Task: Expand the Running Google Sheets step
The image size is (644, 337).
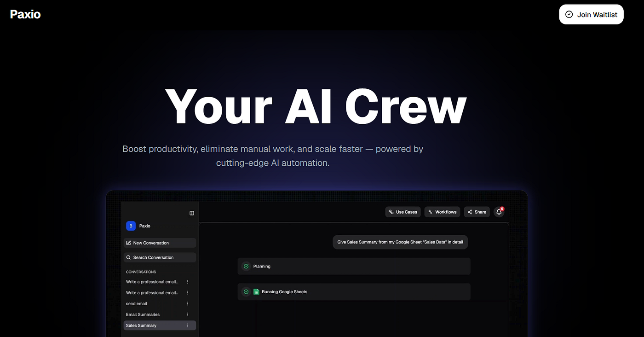Action: [x=354, y=292]
